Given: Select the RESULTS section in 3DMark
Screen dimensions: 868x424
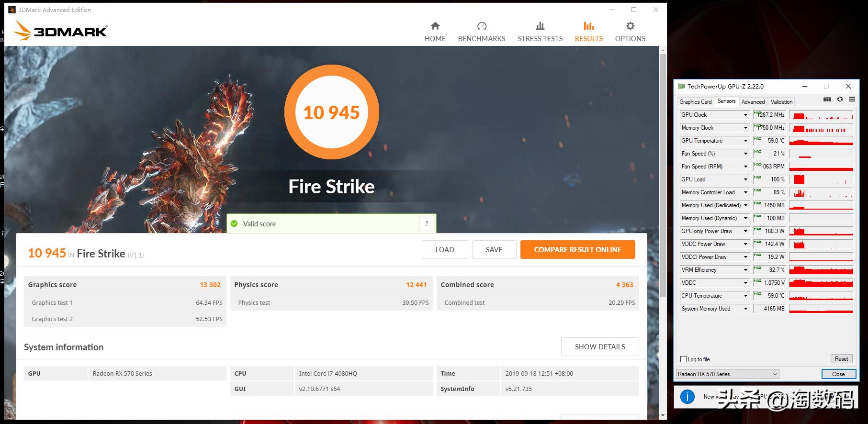Looking at the screenshot, I should point(589,32).
